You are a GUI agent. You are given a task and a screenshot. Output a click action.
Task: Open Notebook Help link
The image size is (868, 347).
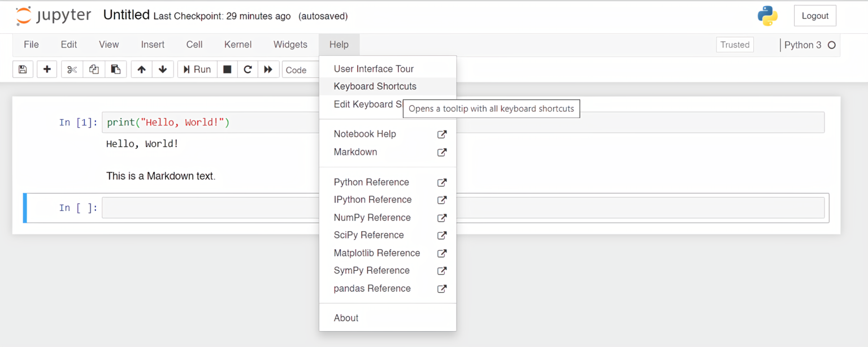click(x=388, y=134)
